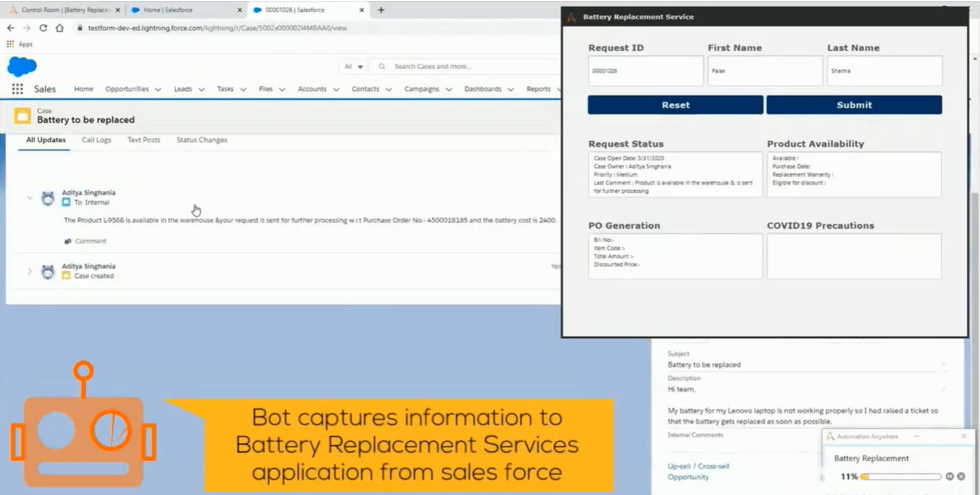Click the browser home icon
Viewport: 980px width, 495px height.
[x=59, y=28]
